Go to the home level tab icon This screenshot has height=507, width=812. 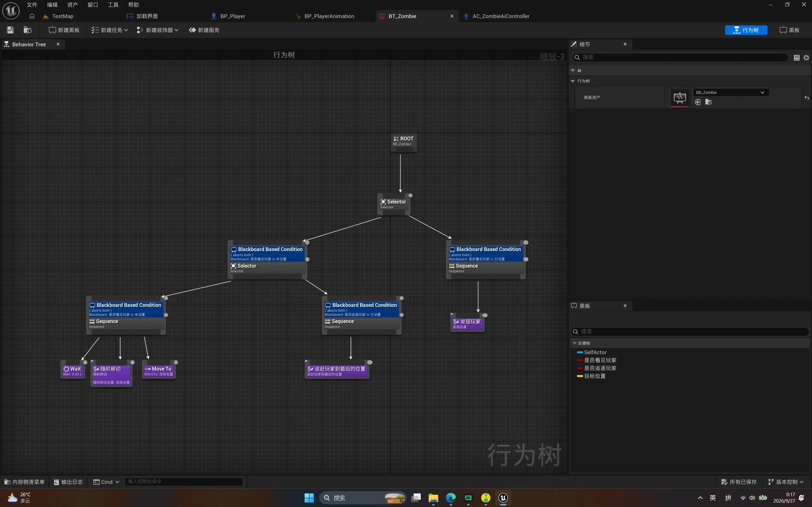(x=32, y=16)
